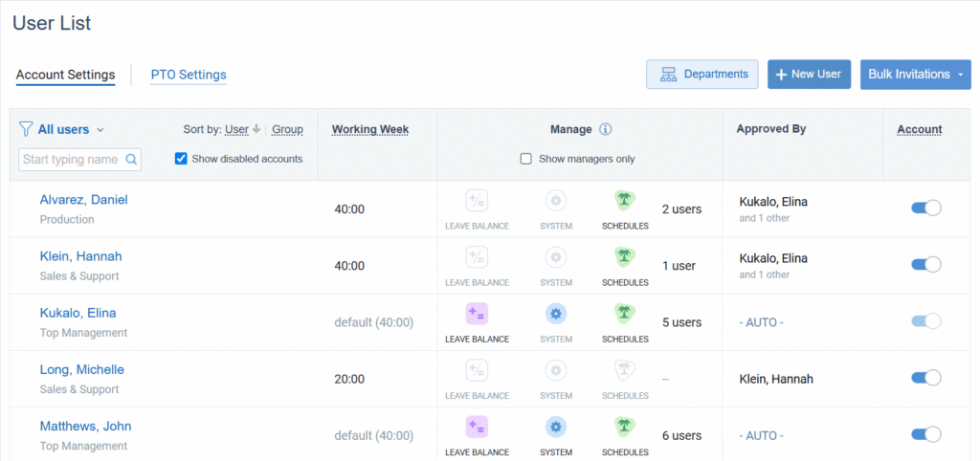Click Production department under Alvarez, Daniel
This screenshot has height=461, width=980.
click(67, 220)
